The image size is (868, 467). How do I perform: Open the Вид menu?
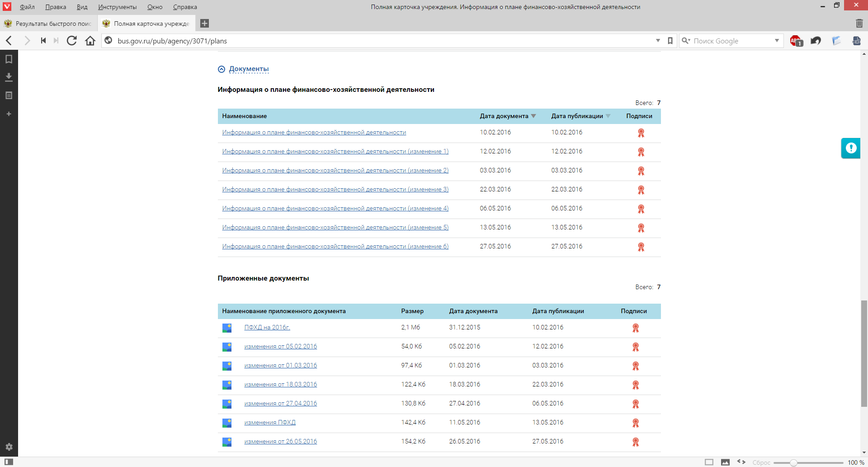point(82,7)
